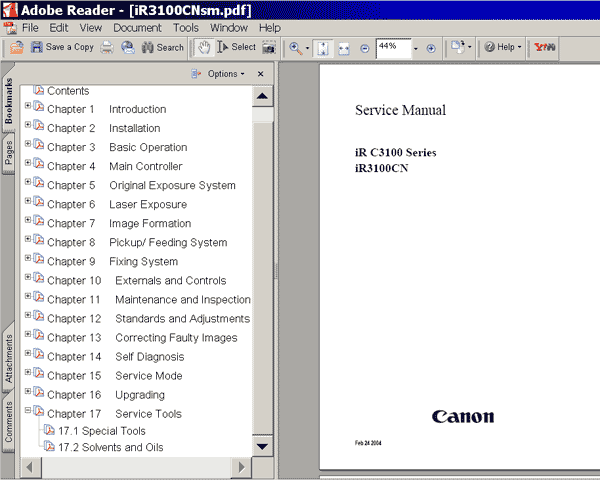Switch to the Bookmarks side tab
600x480 pixels.
8,100
